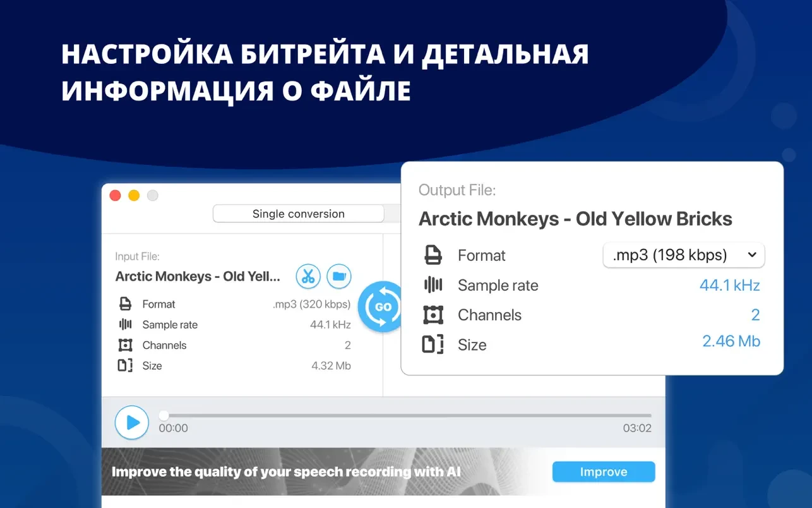Click the output 44.1 kHz sample rate value

point(729,285)
